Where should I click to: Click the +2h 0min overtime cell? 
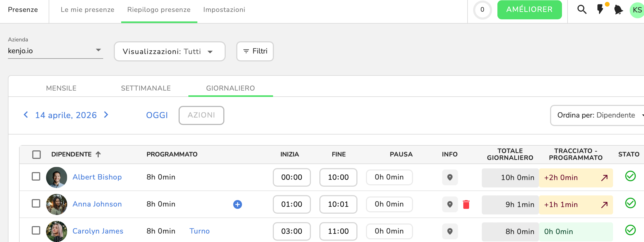[x=576, y=178]
